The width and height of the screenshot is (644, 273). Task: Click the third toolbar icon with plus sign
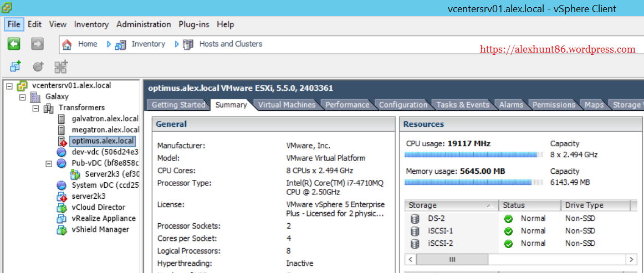(61, 66)
